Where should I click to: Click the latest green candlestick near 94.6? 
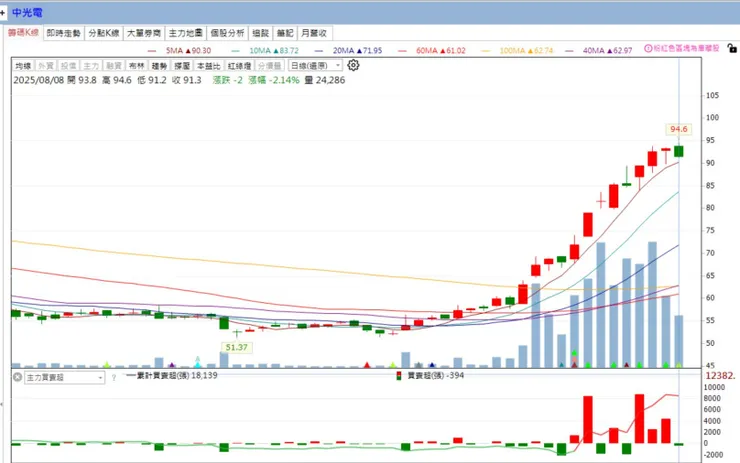point(679,151)
